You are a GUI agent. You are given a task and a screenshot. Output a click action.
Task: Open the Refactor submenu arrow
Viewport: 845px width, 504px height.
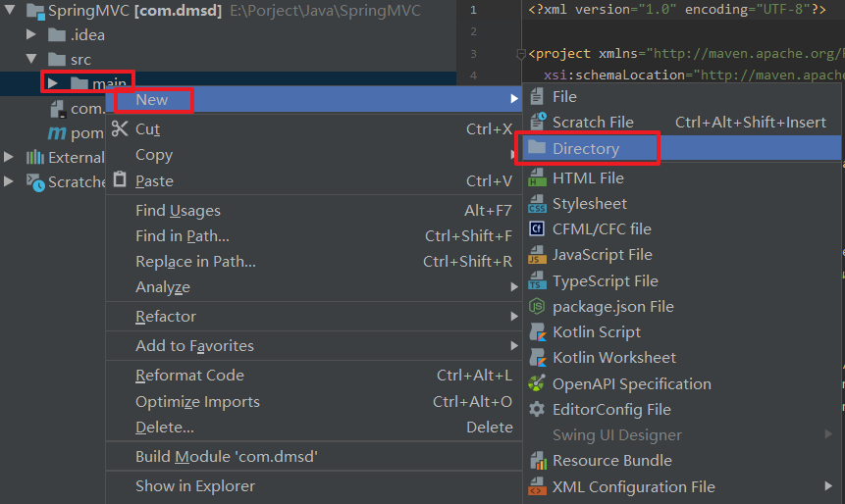[514, 317]
